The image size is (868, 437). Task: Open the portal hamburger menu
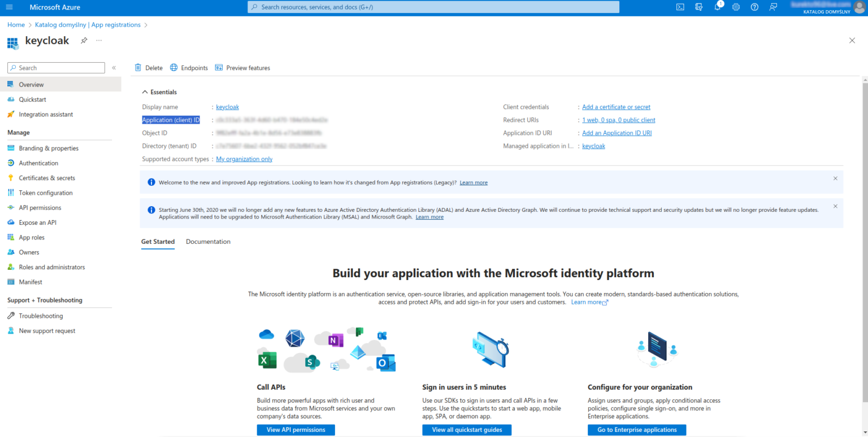9,7
